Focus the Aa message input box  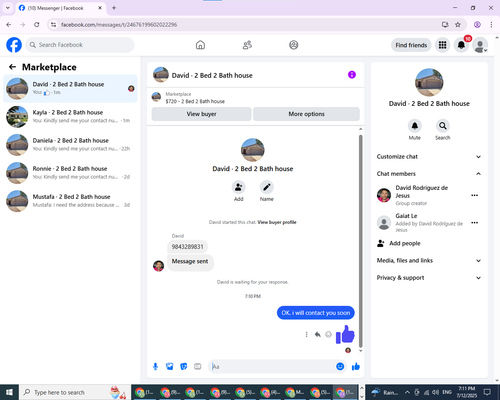pyautogui.click(x=272, y=367)
